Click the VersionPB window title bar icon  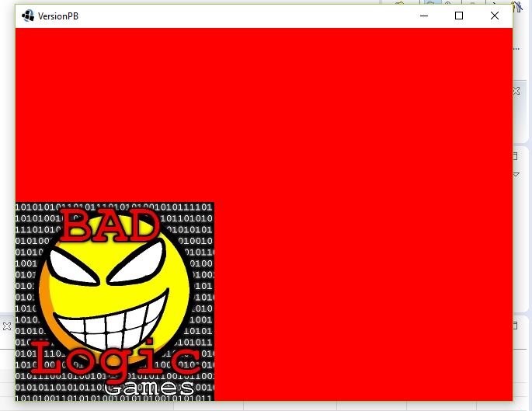(28, 16)
